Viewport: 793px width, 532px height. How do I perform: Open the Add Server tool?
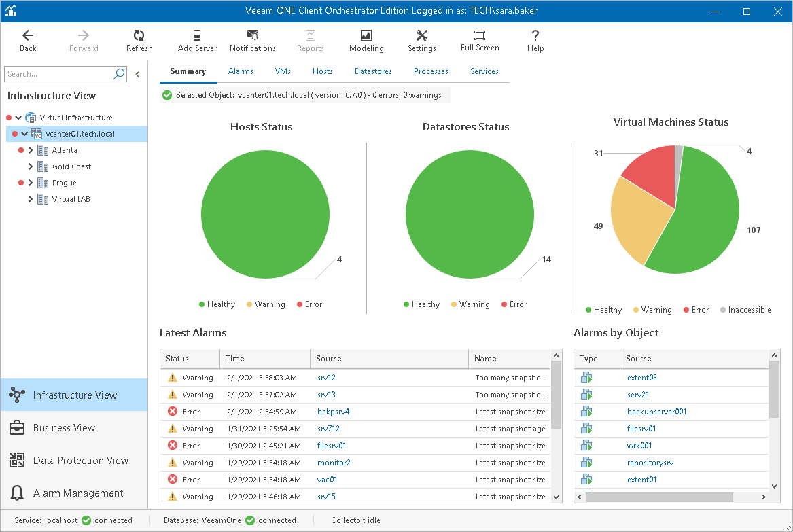click(197, 41)
